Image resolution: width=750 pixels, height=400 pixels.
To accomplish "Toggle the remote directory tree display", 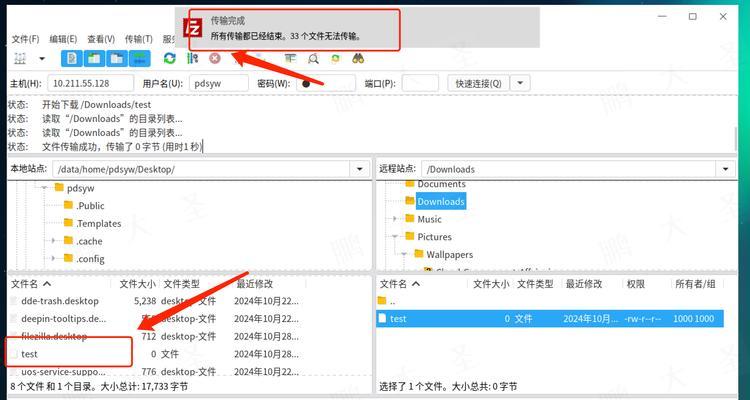I will coord(117,58).
